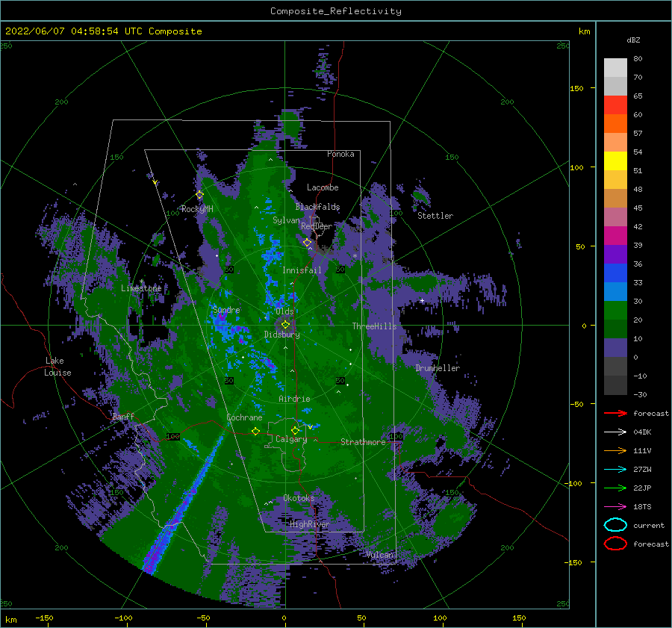
Task: Select the bright green 30 dBZ swatch
Action: (615, 311)
